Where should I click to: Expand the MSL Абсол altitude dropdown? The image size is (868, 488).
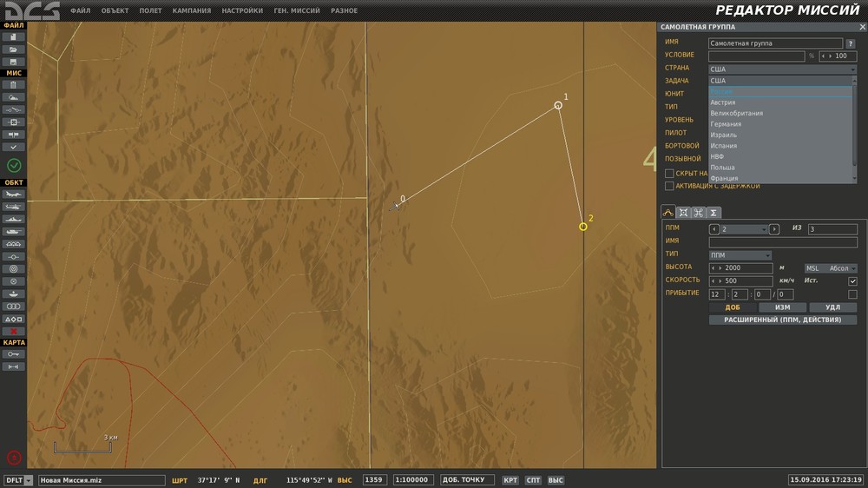pos(831,268)
